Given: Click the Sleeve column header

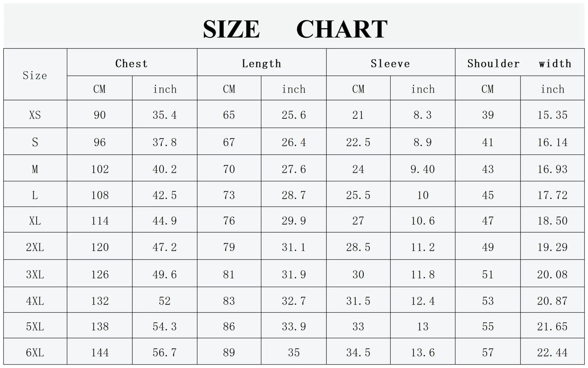Looking at the screenshot, I should tap(390, 63).
